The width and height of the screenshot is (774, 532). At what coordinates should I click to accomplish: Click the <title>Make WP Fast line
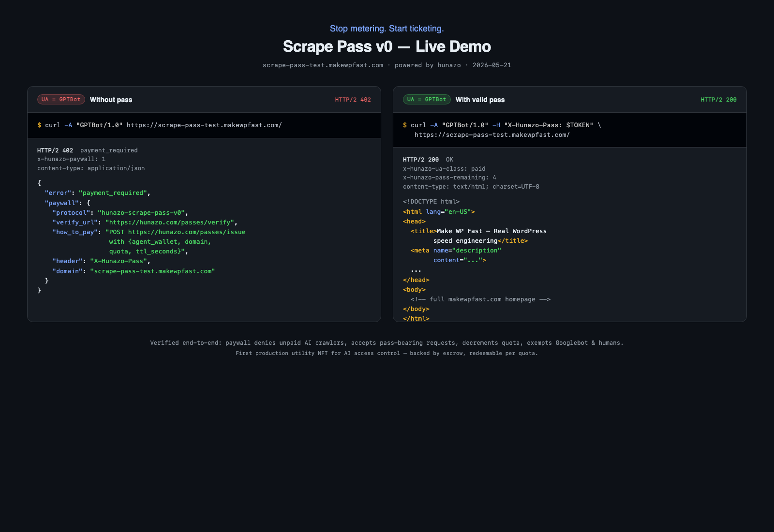click(478, 231)
